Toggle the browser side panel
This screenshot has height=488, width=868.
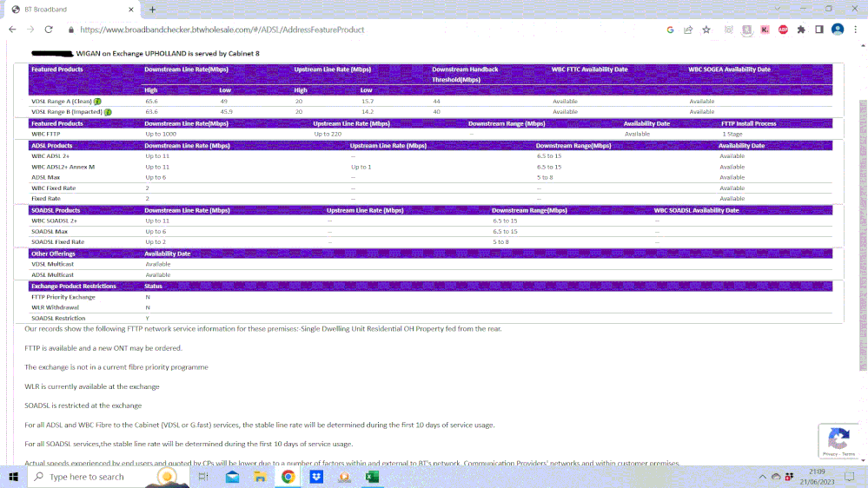[818, 30]
